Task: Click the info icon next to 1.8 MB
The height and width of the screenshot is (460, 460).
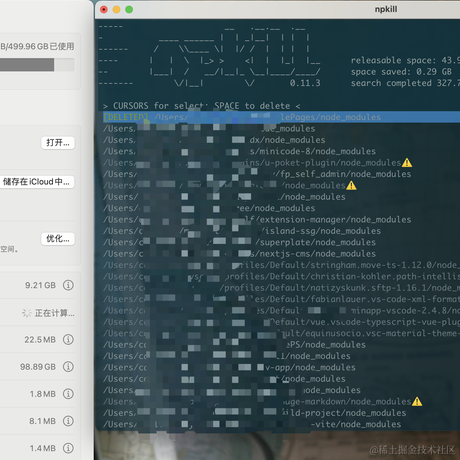Action: pyautogui.click(x=68, y=394)
